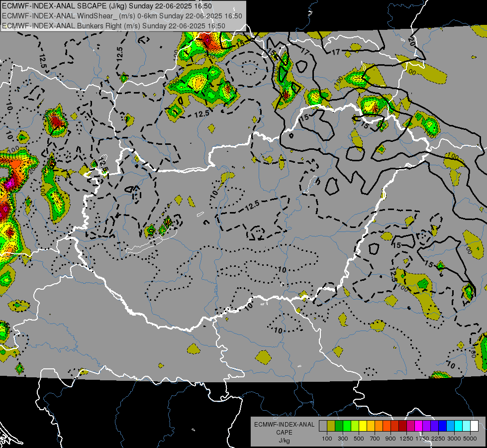This screenshot has height=448, width=487.
Task: Click the sky blue legend swatch before 3000
Action: point(451,426)
